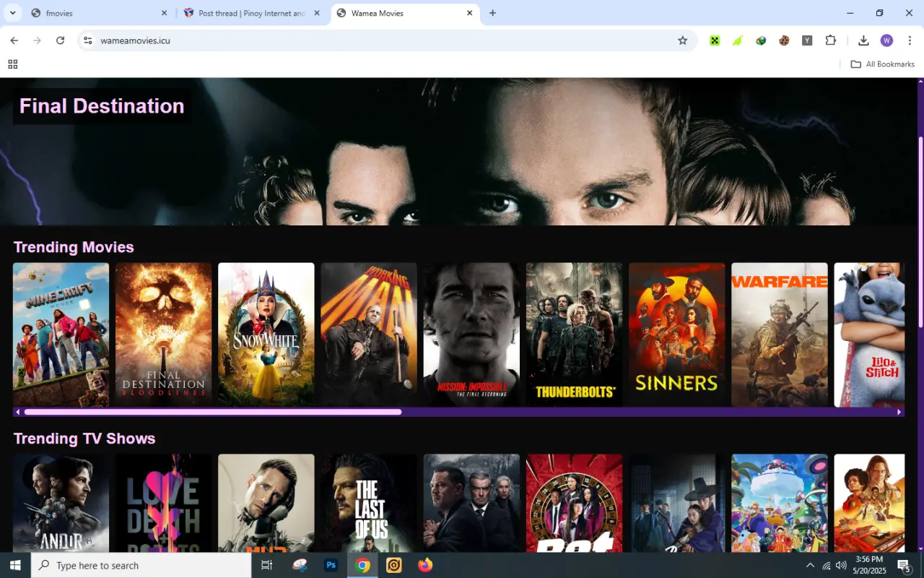Open Mission: Impossible The Final Reckoning poster
Screen dimensions: 924x578
pyautogui.click(x=471, y=335)
